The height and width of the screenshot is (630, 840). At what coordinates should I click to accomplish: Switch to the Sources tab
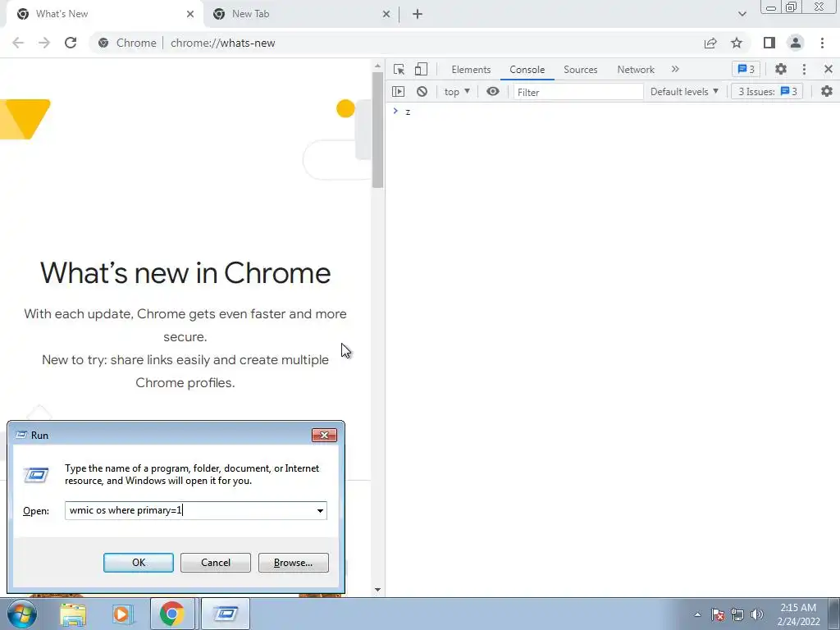click(x=580, y=69)
